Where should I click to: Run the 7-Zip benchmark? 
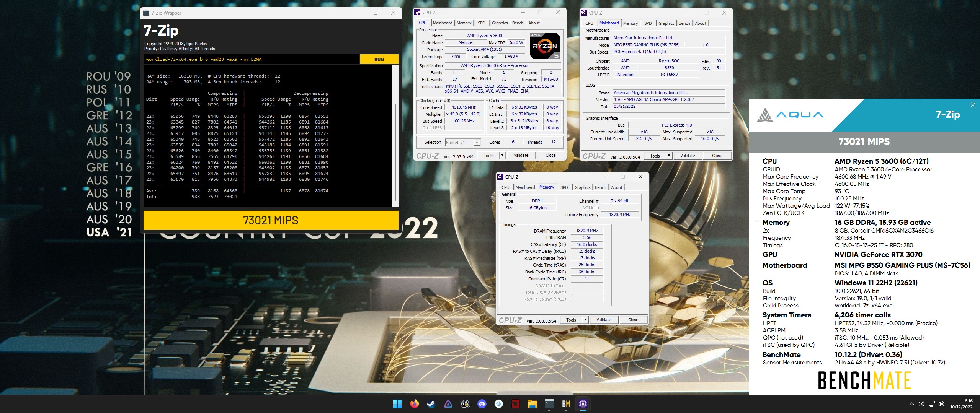click(379, 59)
